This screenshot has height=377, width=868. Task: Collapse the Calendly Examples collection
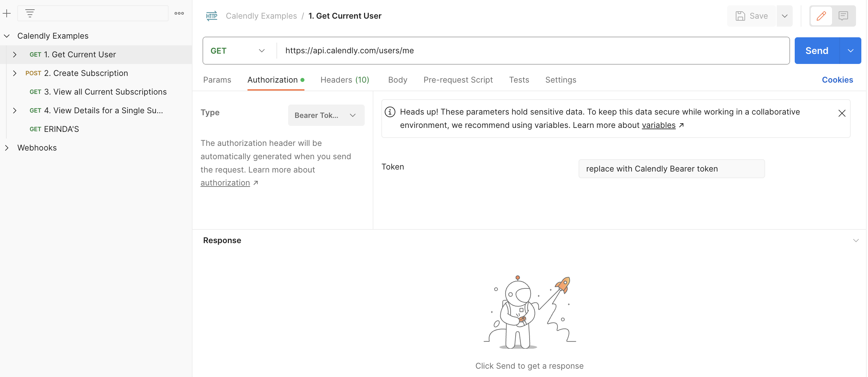click(x=7, y=36)
